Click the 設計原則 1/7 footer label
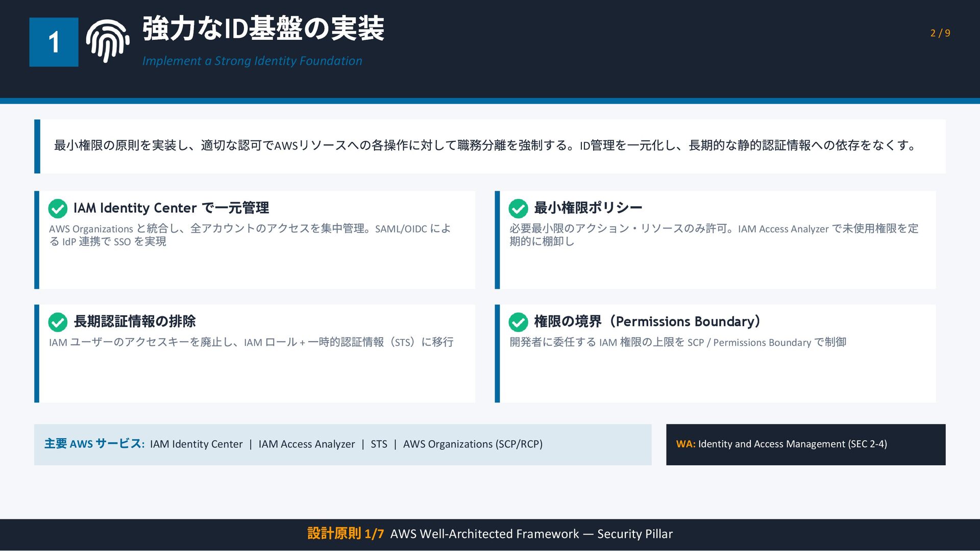980x551 pixels. click(x=345, y=534)
